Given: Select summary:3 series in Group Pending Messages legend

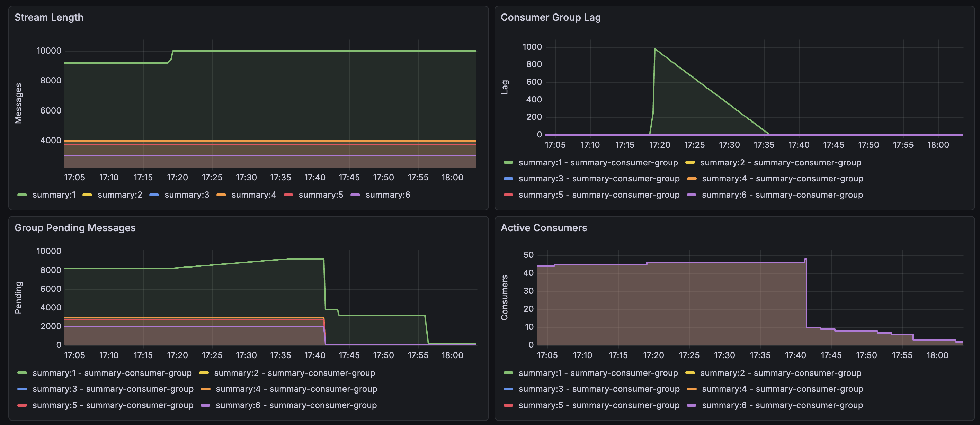Looking at the screenshot, I should click(x=113, y=389).
